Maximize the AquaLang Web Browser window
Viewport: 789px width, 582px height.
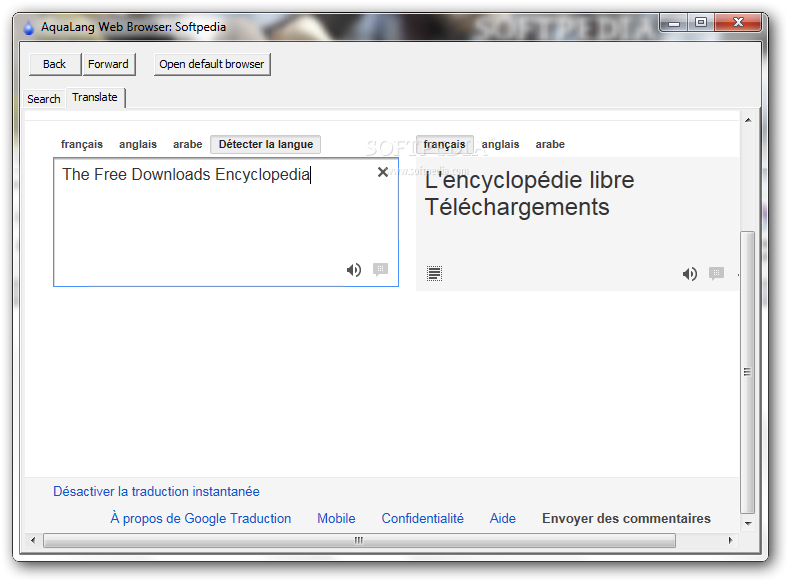(701, 22)
